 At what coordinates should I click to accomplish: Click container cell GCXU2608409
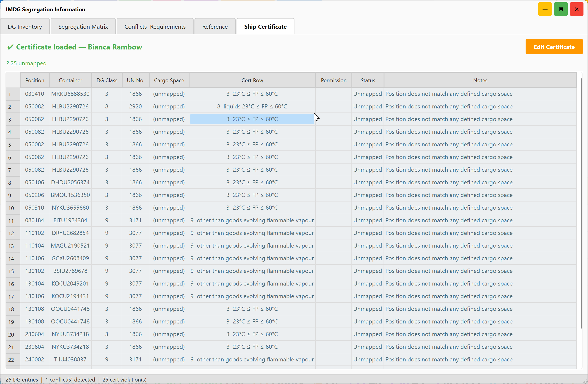[x=70, y=258]
